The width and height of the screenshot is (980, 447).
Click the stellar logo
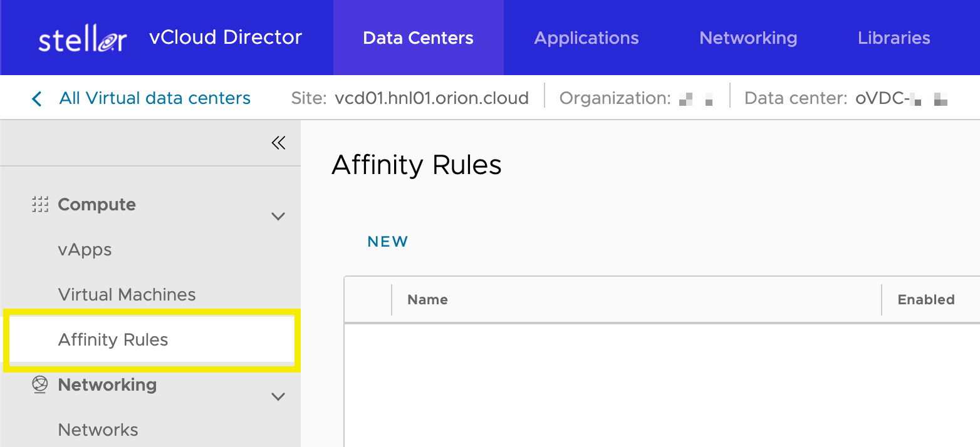point(83,39)
